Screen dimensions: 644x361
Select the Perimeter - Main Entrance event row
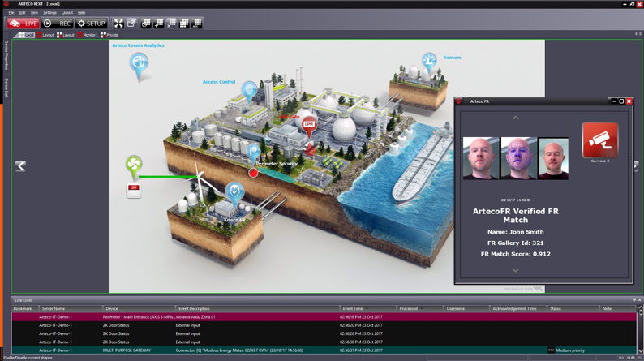click(x=324, y=316)
